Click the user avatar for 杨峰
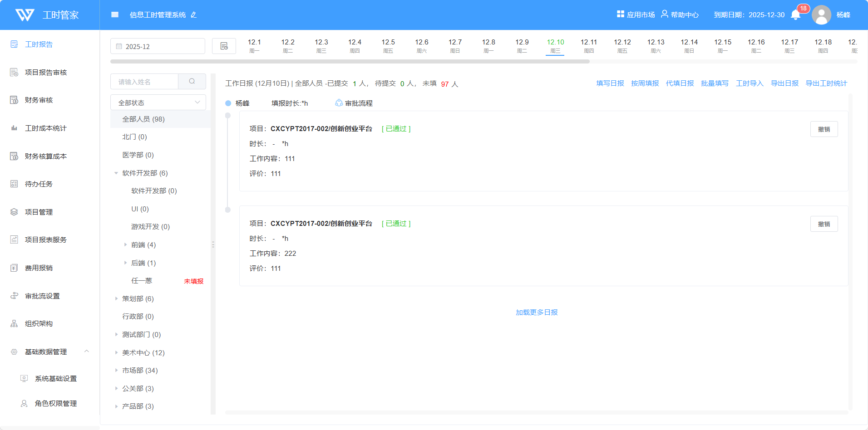 pyautogui.click(x=821, y=15)
